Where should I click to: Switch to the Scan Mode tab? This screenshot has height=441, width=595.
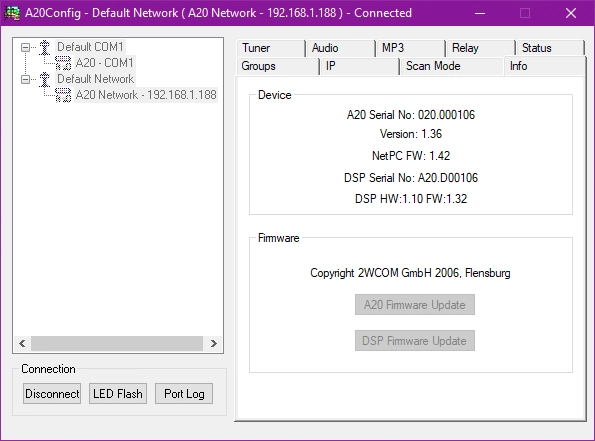451,66
